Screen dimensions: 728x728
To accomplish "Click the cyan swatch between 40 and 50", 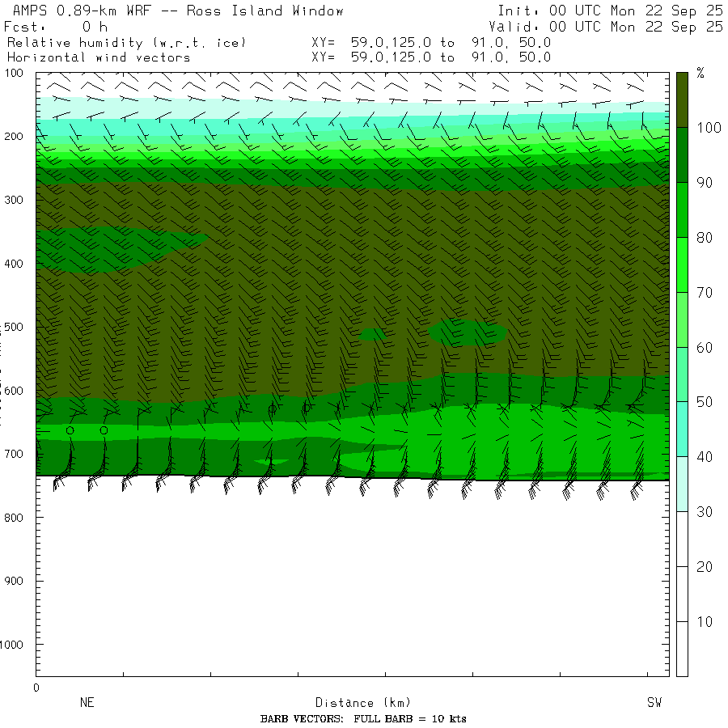I will [x=682, y=429].
